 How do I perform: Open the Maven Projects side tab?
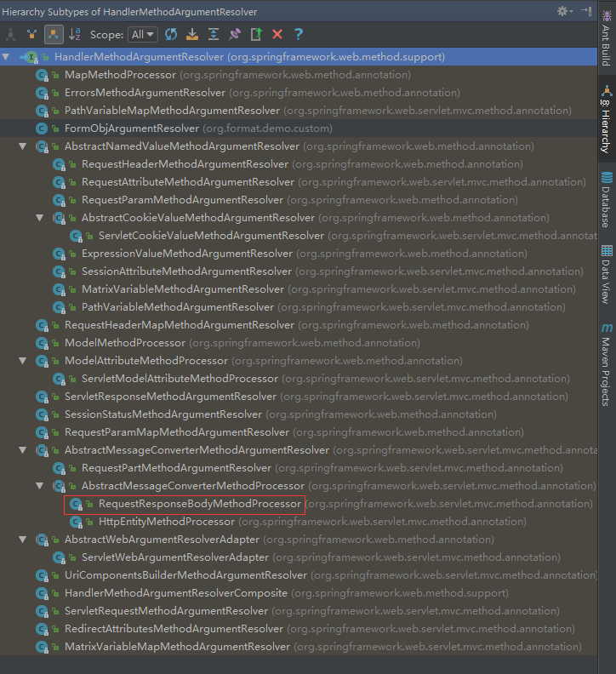607,364
